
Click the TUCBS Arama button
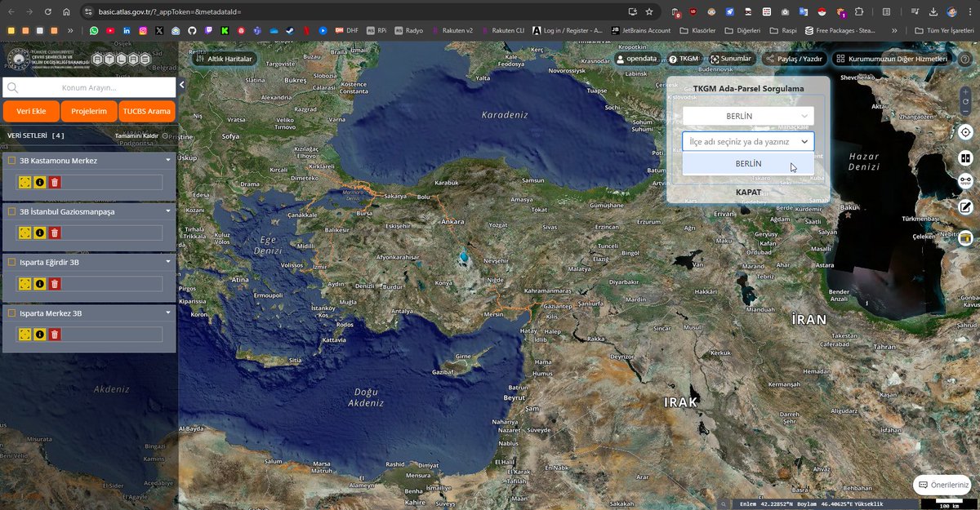147,111
